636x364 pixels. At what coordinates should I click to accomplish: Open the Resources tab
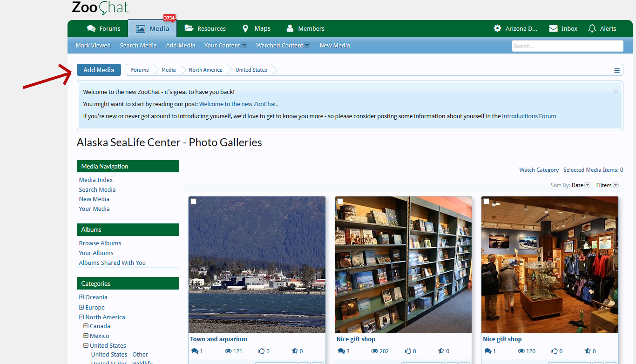click(205, 28)
